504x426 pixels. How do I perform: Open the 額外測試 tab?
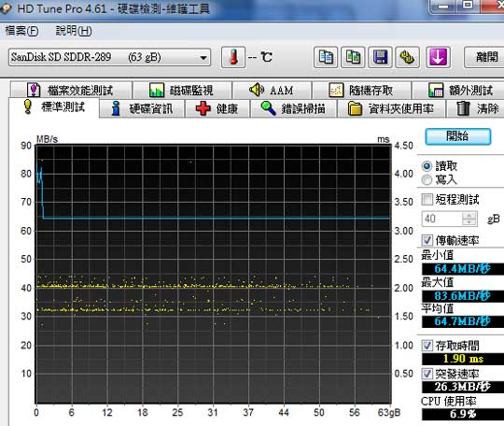coord(459,90)
